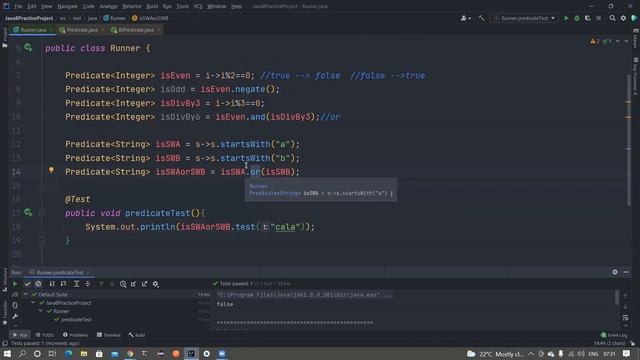Viewport: 640px width, 360px height.
Task: Expand all test results in Run panel
Action: (x=76, y=284)
